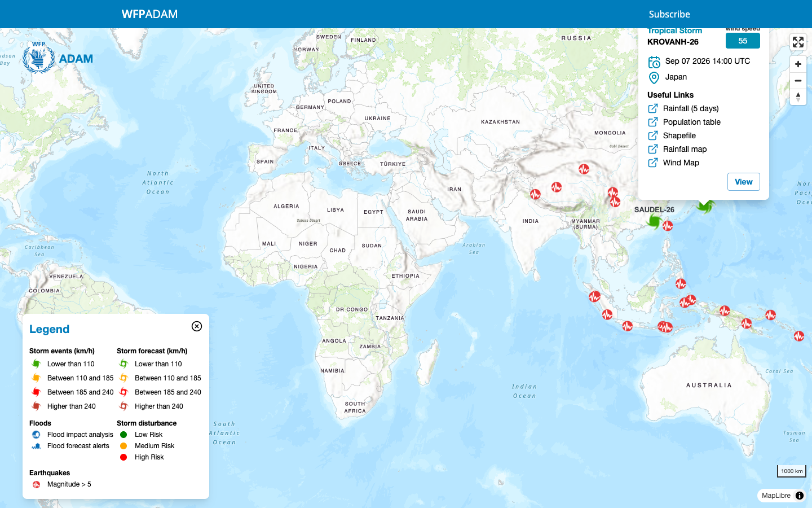Click the calendar icon beside the date
This screenshot has height=508, width=812.
point(654,62)
